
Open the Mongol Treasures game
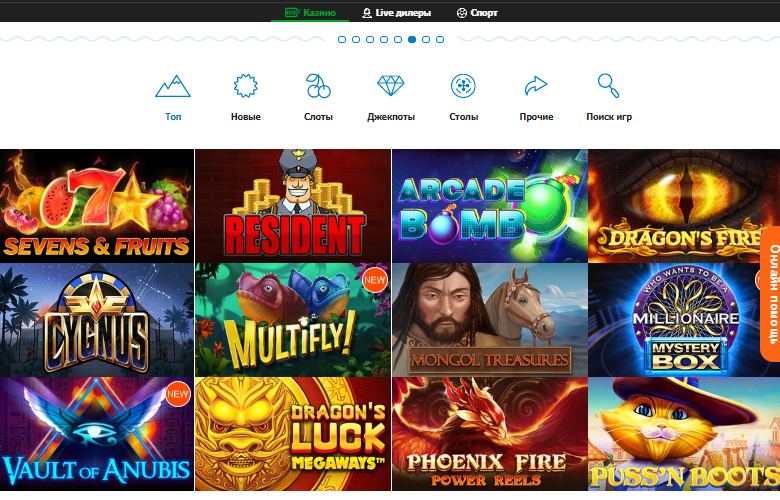pos(489,320)
